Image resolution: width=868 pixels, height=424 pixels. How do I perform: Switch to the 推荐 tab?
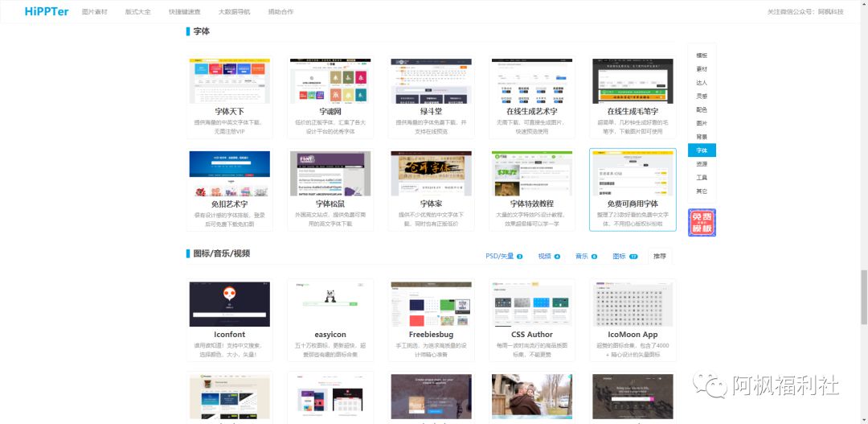point(660,256)
